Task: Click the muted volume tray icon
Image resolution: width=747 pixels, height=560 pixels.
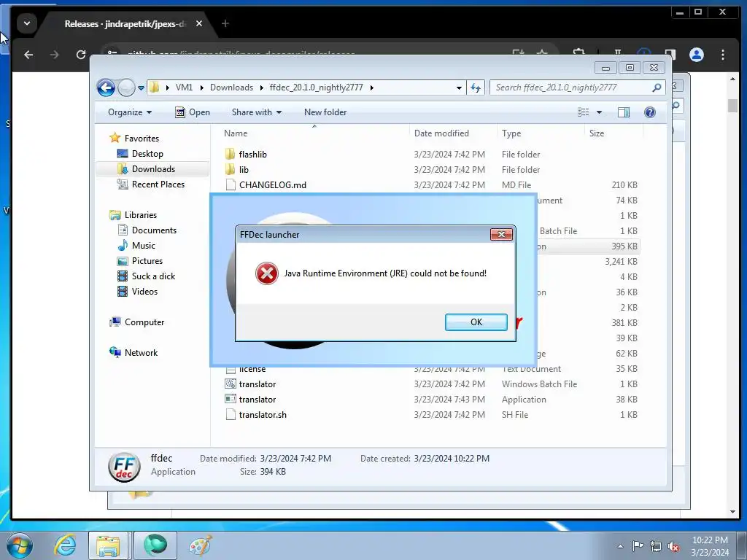Action: point(673,546)
